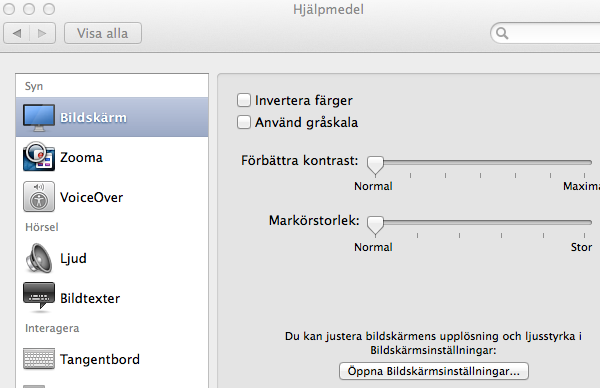
Task: Select the VoiceOver label in sidebar
Action: pos(91,197)
